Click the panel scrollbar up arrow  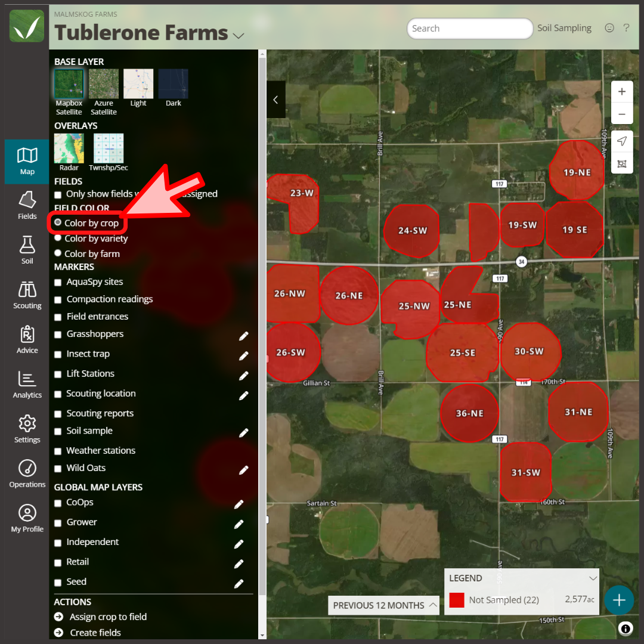click(262, 54)
